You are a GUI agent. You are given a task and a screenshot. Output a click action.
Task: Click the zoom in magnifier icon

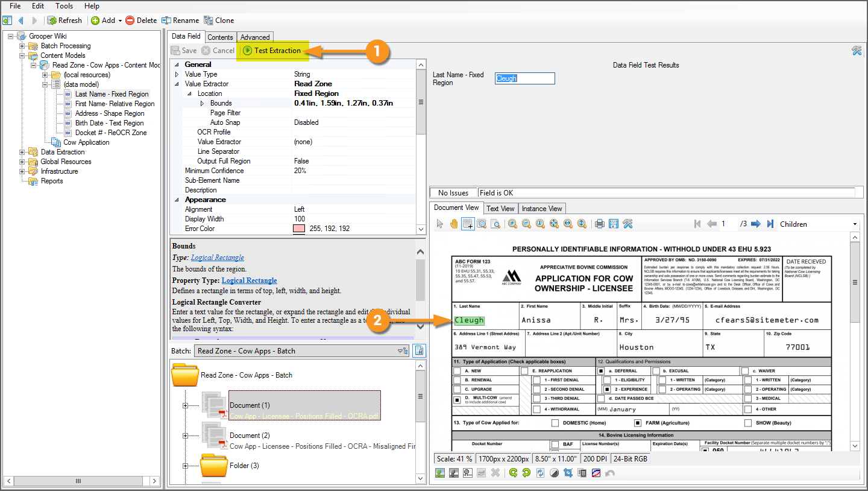512,224
